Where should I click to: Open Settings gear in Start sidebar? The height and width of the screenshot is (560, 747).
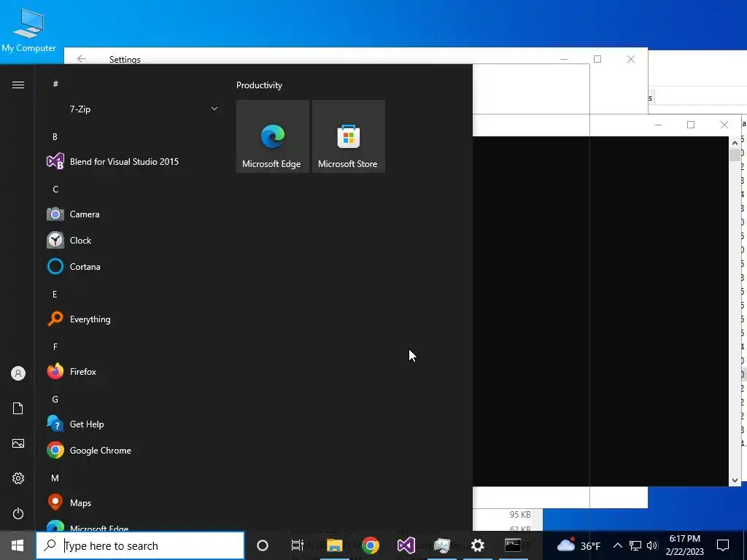18,478
